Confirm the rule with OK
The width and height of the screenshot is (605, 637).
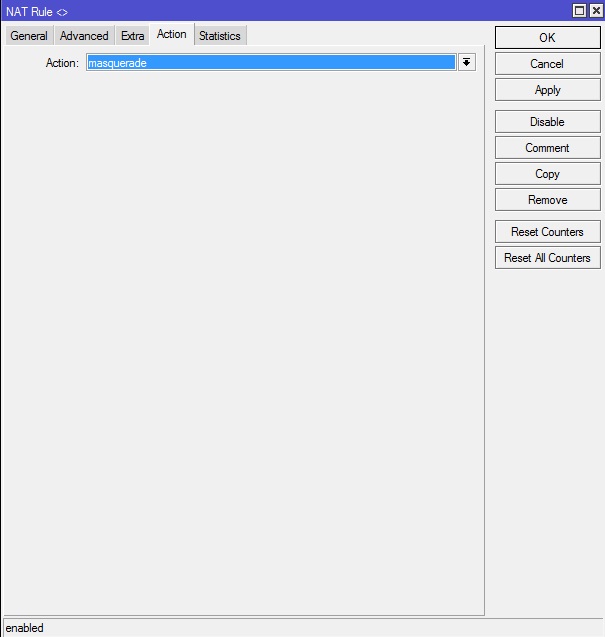pyautogui.click(x=547, y=38)
